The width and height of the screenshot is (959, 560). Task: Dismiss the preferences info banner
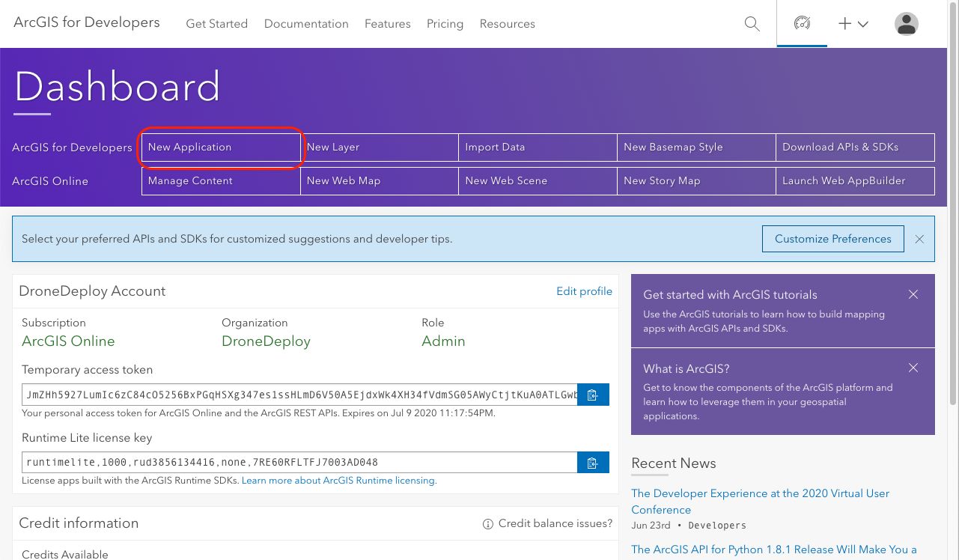tap(919, 240)
